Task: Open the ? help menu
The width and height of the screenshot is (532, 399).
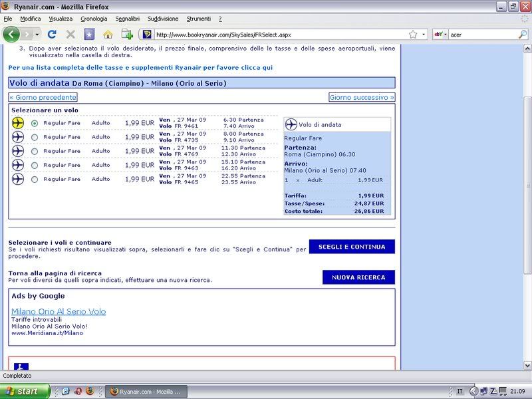Action: pyautogui.click(x=220, y=19)
